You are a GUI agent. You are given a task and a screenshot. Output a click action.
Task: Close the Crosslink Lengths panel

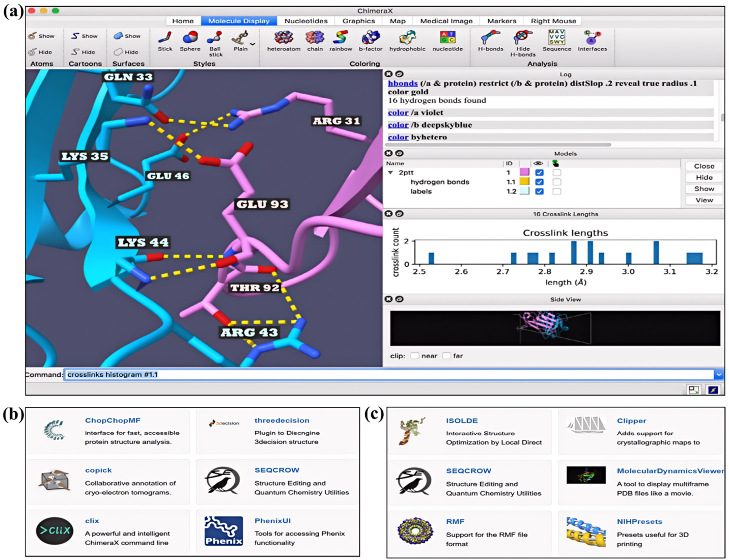point(388,214)
